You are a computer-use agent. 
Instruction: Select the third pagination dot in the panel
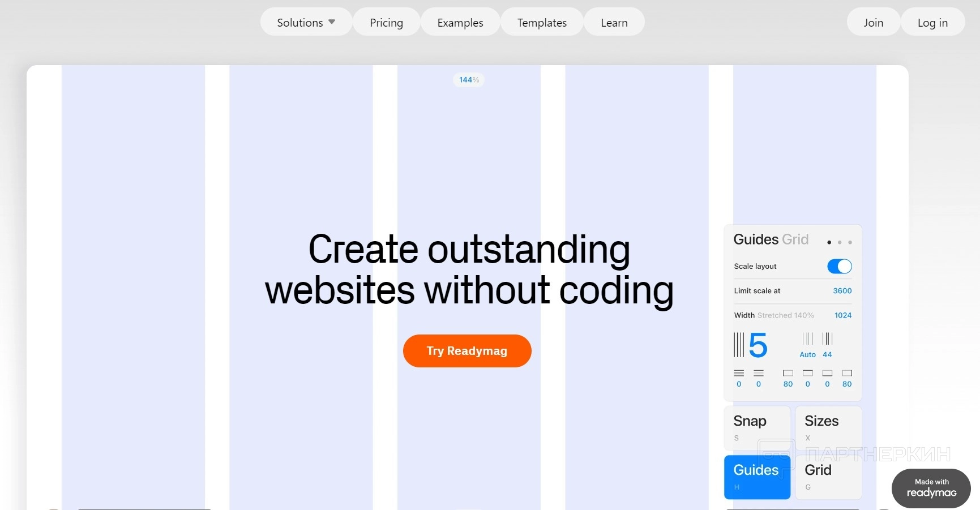[x=850, y=242]
